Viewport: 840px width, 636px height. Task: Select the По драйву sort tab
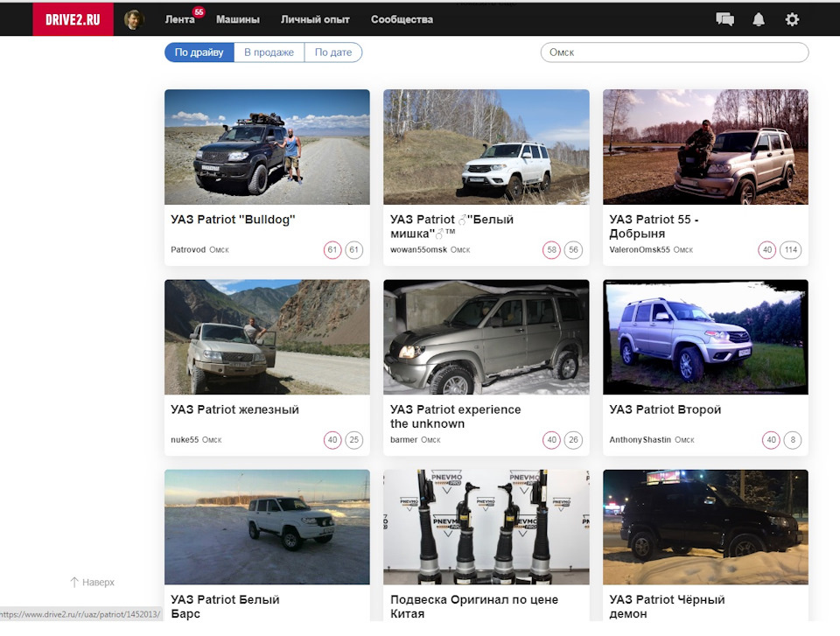199,52
